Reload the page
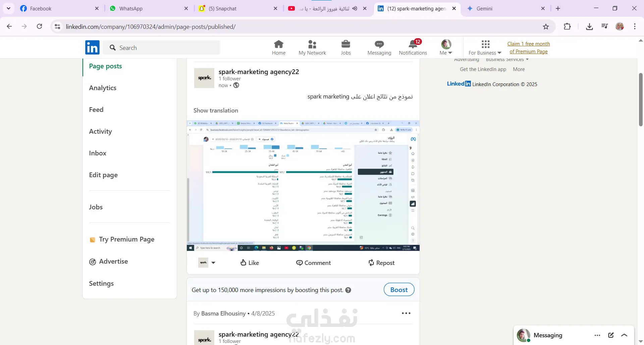 click(x=39, y=26)
